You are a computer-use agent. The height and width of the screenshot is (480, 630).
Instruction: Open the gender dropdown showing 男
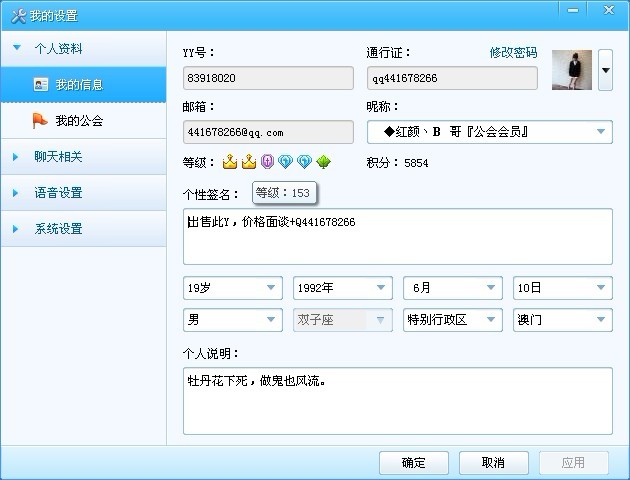tap(233, 320)
